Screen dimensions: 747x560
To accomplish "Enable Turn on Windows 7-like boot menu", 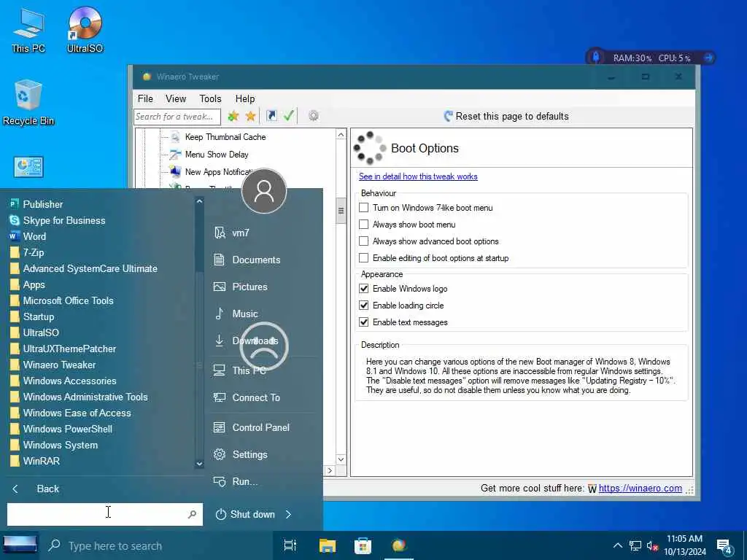I will pyautogui.click(x=364, y=208).
